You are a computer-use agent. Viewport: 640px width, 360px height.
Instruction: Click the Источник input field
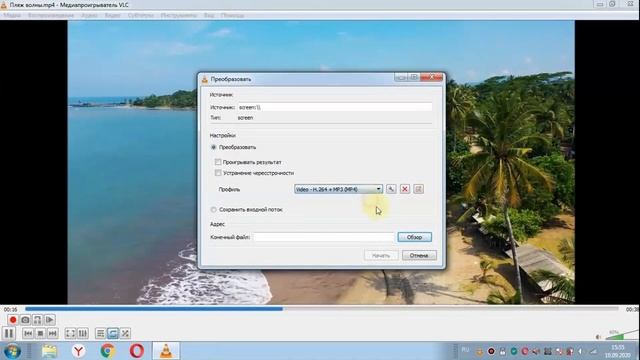[x=335, y=107]
